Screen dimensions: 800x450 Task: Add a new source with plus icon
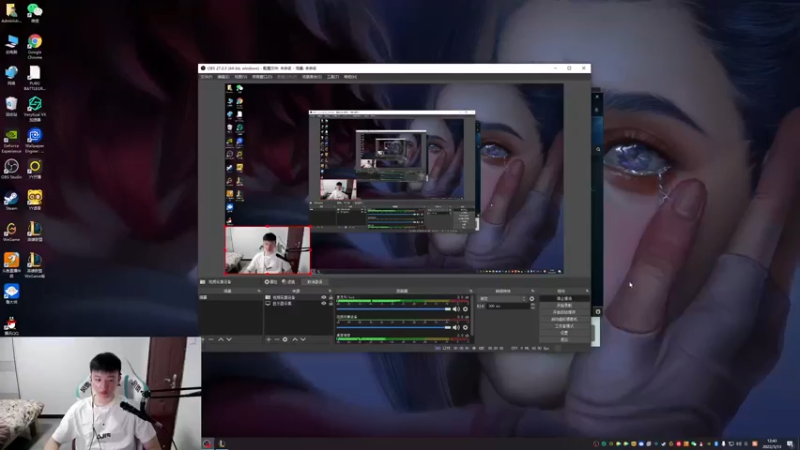click(269, 339)
